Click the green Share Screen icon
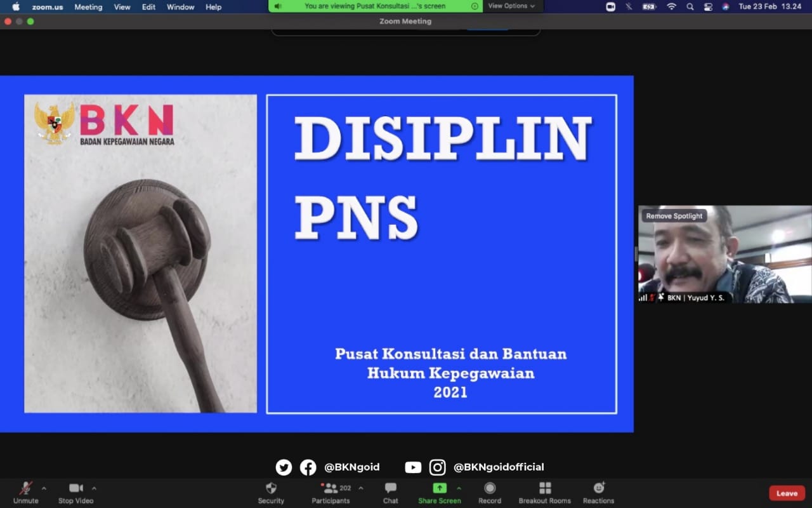This screenshot has width=812, height=508. (x=439, y=488)
